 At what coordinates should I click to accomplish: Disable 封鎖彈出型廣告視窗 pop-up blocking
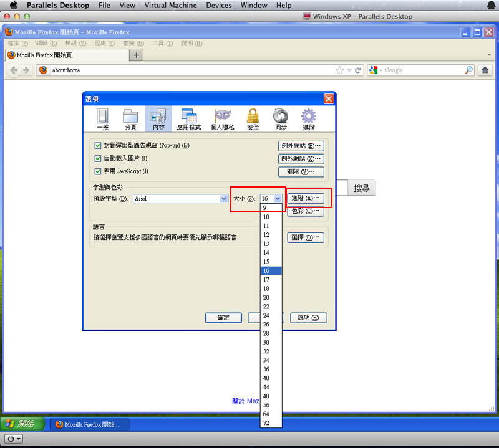[x=98, y=146]
